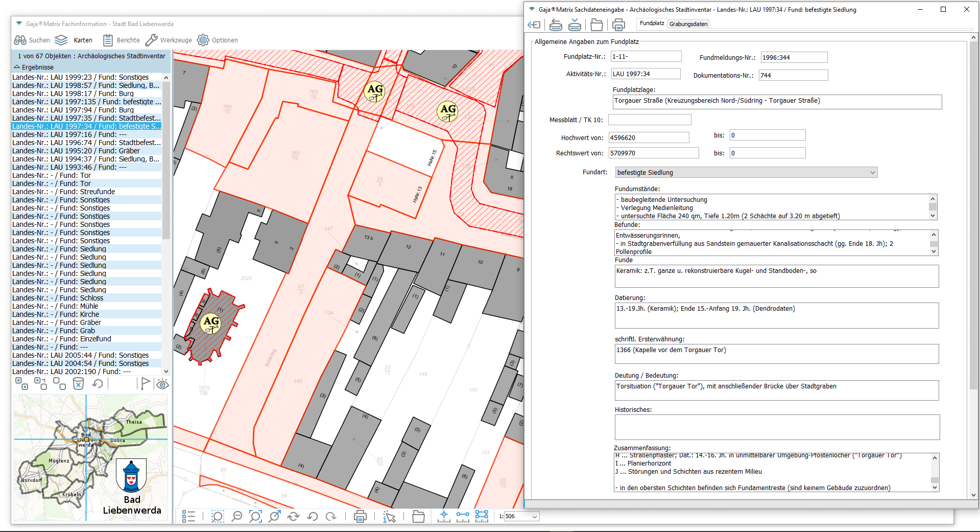Click the flag marker icon
The height and width of the screenshot is (532, 980).
(x=145, y=384)
